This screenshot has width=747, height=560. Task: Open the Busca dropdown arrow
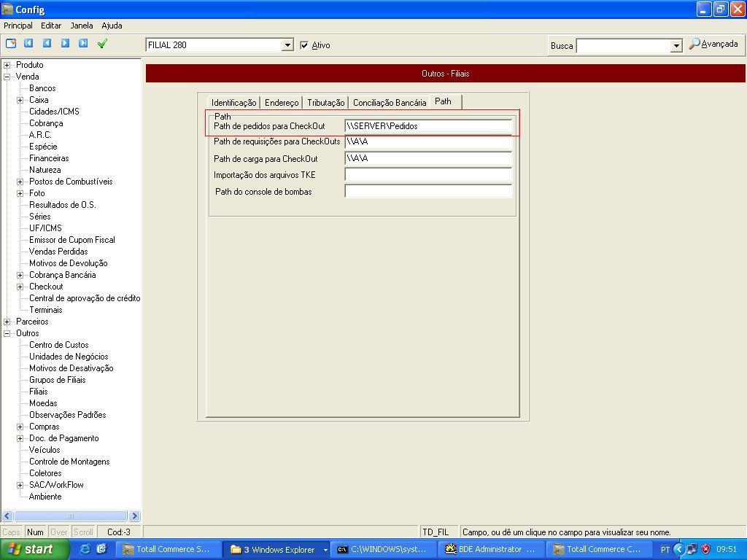click(x=676, y=46)
